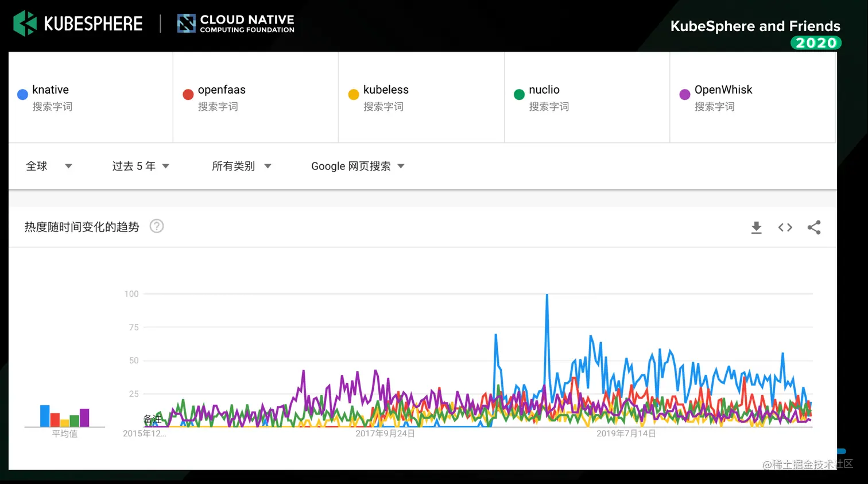This screenshot has width=868, height=484.
Task: Click the red openfaas color dot
Action: click(x=188, y=95)
